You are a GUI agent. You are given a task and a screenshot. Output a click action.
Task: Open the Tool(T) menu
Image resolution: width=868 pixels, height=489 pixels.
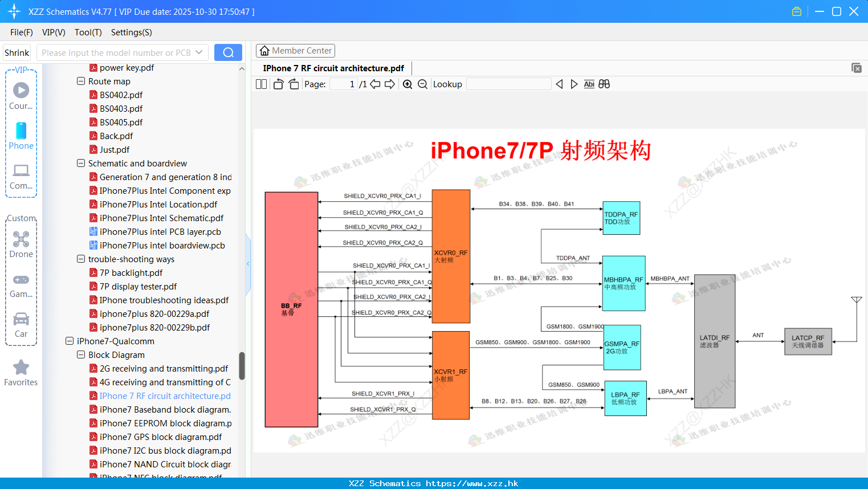point(88,32)
